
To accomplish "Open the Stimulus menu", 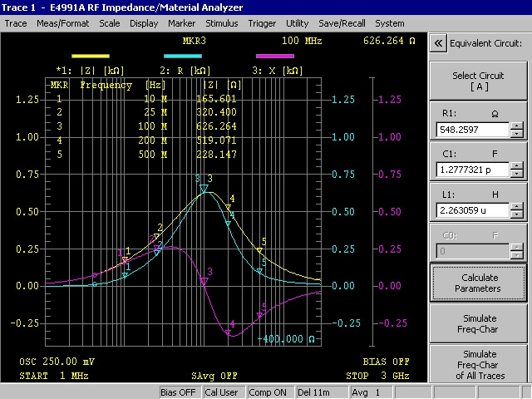I will point(222,23).
